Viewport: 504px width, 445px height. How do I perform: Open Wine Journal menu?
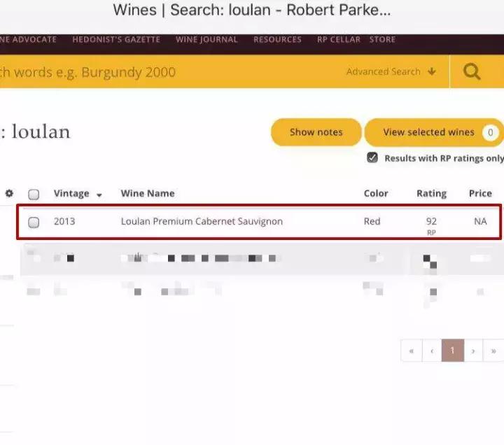click(206, 39)
